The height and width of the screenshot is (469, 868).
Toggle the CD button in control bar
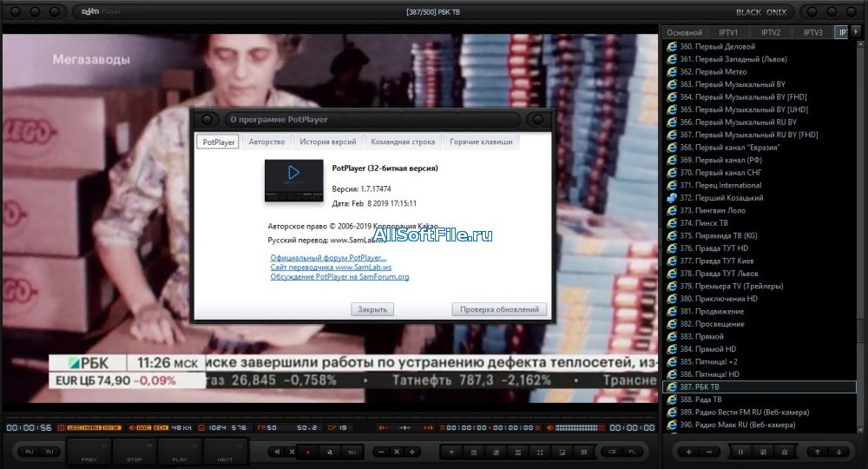coord(611,452)
